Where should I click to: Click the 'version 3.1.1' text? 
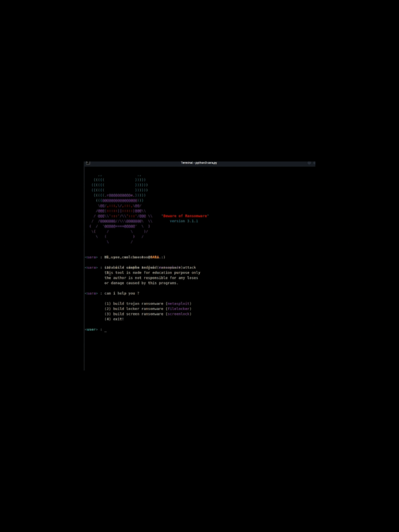tap(184, 221)
